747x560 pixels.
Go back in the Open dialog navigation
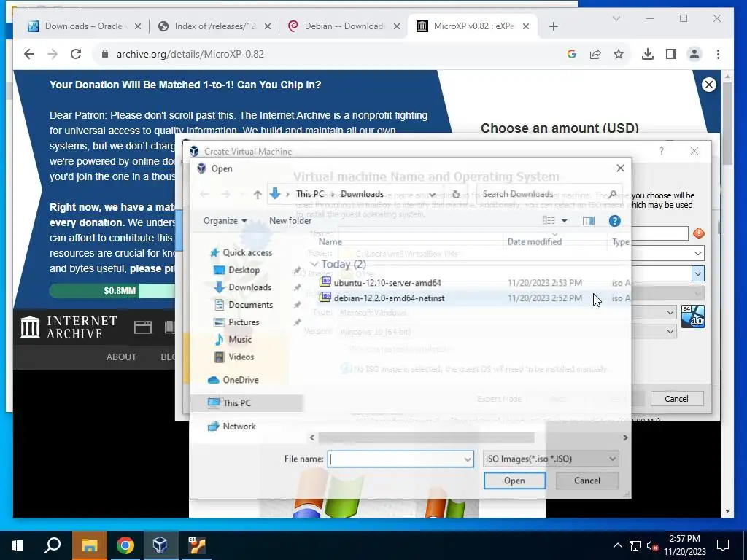tap(204, 194)
